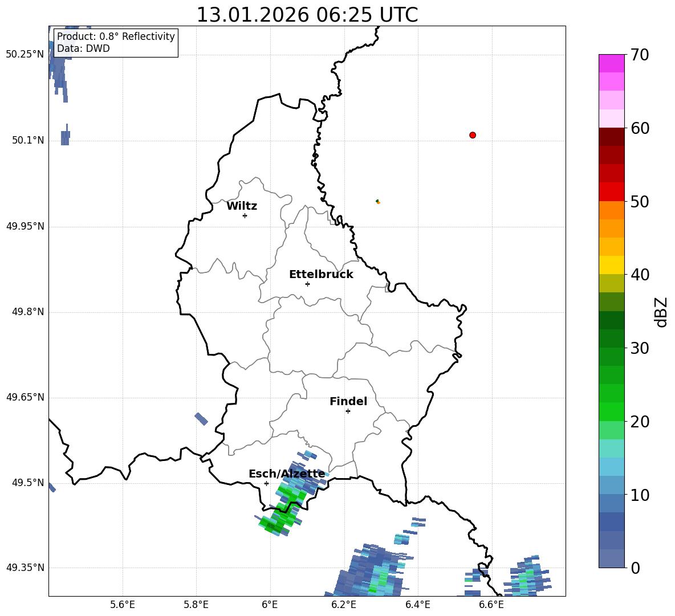Click 'Product: 0.8° Reflectivity' text
This screenshot has height=616, width=675.
116,36
